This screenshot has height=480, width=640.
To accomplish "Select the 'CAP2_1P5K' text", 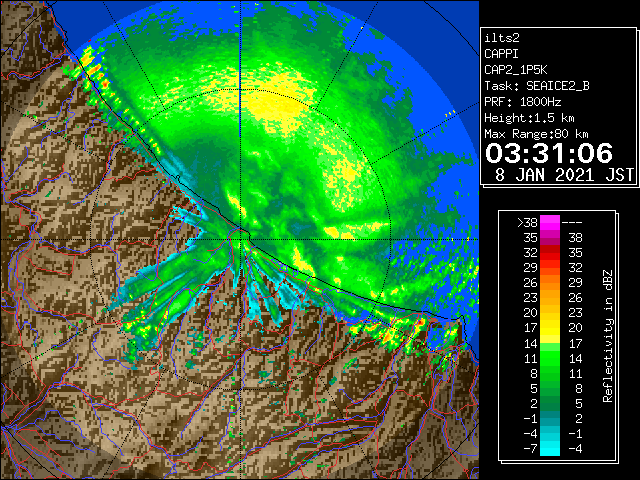I will tap(516, 70).
